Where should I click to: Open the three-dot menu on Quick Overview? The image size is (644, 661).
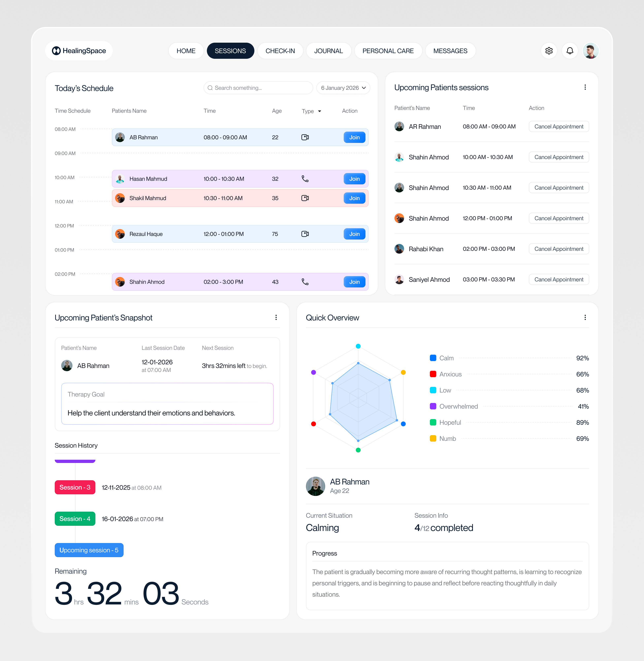(x=585, y=318)
